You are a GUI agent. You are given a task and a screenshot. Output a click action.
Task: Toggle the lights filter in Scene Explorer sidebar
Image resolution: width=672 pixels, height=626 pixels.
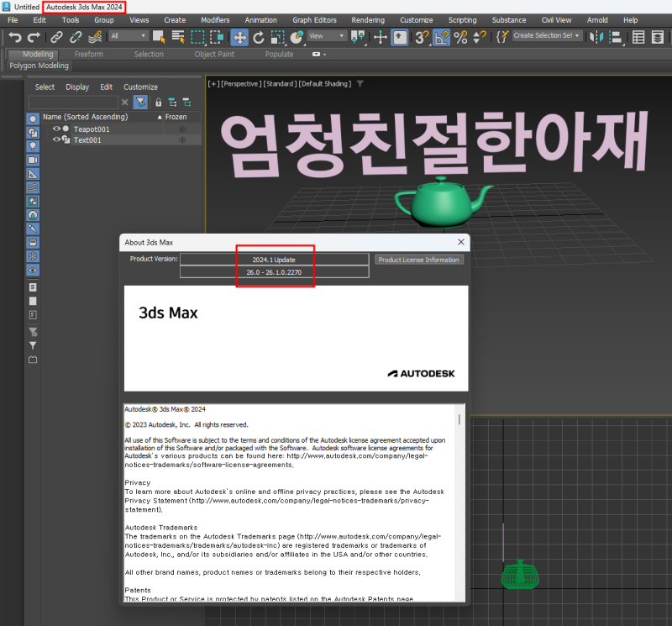[32, 145]
